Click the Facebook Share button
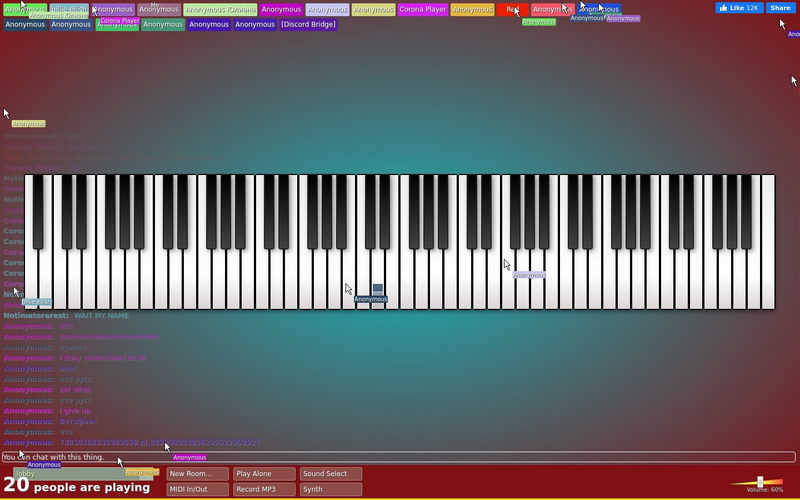Image resolution: width=800 pixels, height=500 pixels. (780, 8)
